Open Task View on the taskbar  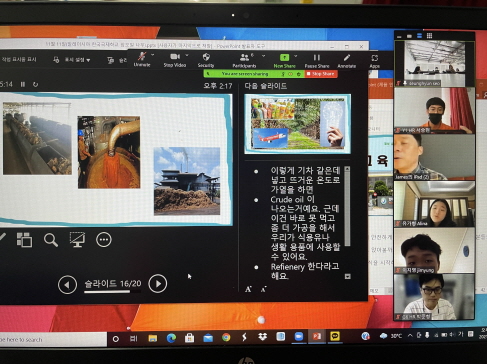click(x=134, y=339)
